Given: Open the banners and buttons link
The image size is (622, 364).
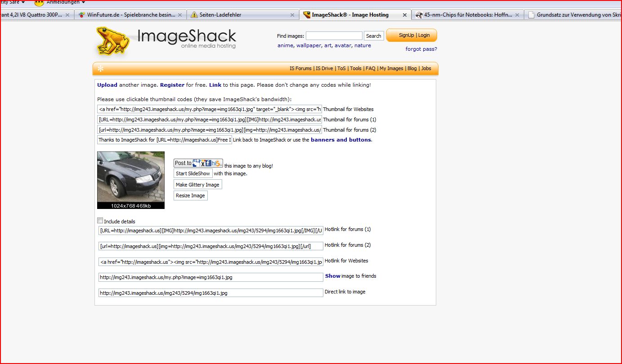Looking at the screenshot, I should tap(341, 140).
